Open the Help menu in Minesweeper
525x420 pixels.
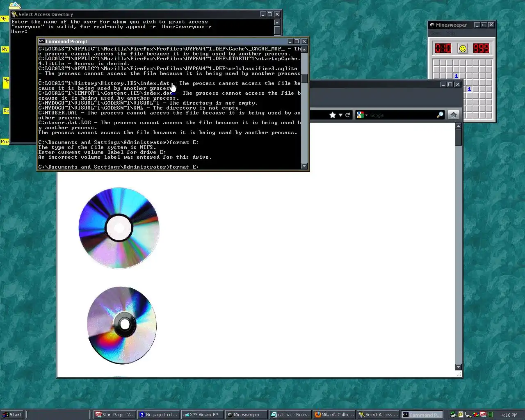pyautogui.click(x=450, y=33)
